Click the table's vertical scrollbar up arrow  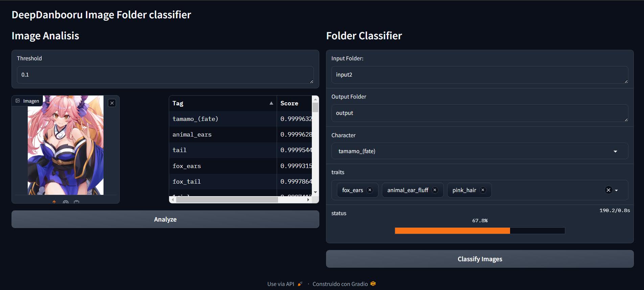(x=316, y=99)
